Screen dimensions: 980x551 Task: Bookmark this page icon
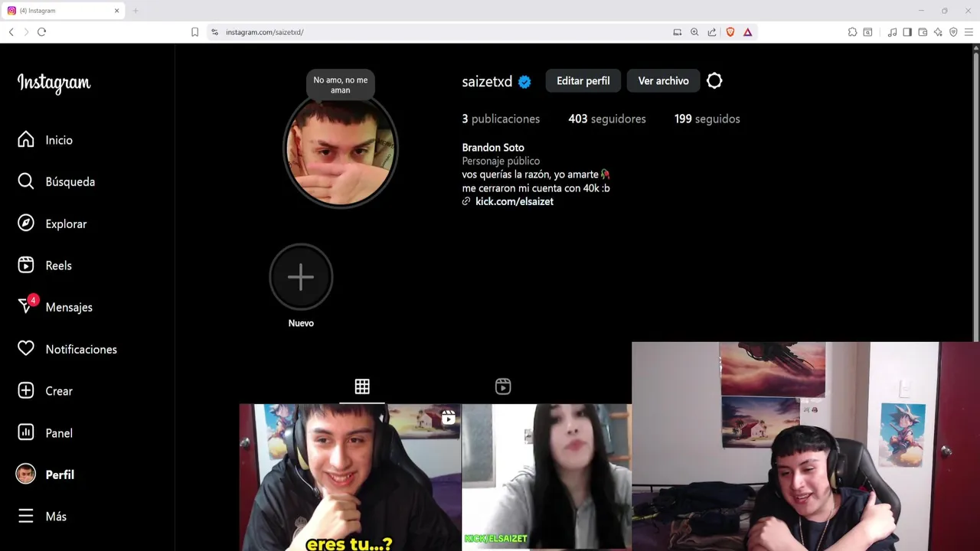click(x=194, y=32)
